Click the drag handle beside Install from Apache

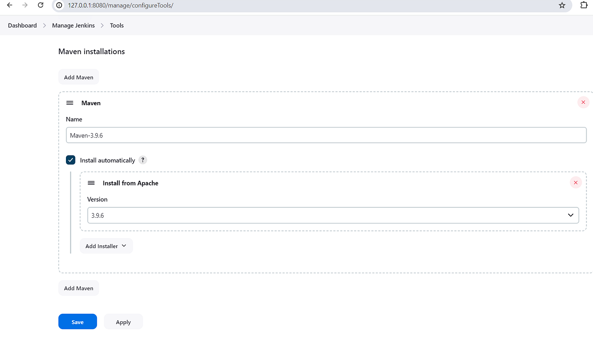point(91,183)
